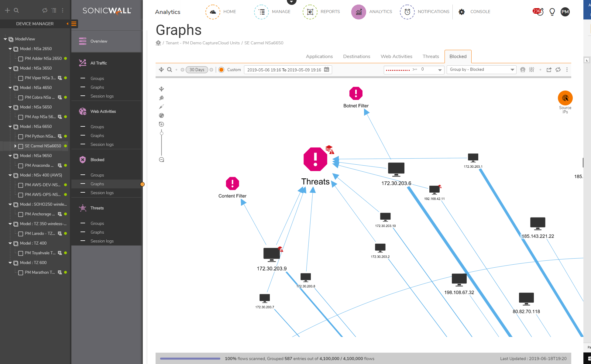Click the graph refresh icon
591x364 pixels.
tap(558, 70)
